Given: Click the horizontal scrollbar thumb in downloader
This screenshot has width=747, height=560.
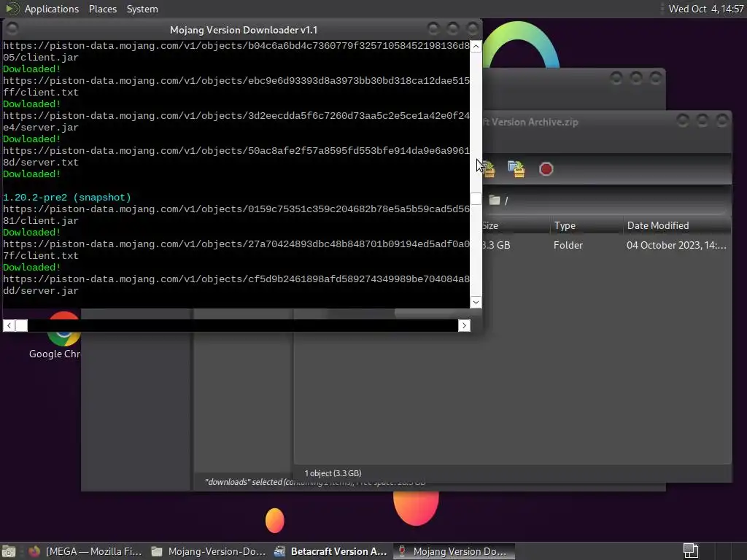Looking at the screenshot, I should (x=21, y=325).
